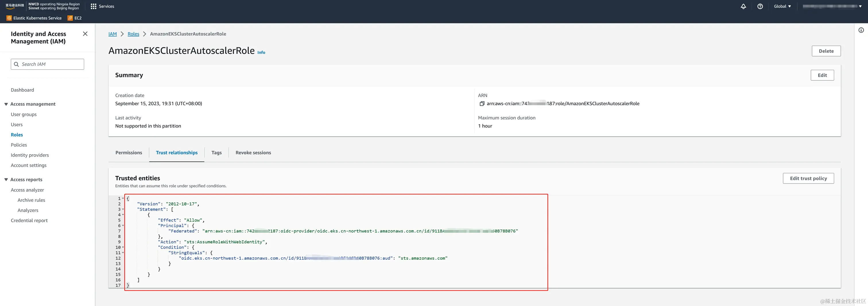This screenshot has height=306, width=868.
Task: Click the notifications bell icon
Action: pos(743,6)
